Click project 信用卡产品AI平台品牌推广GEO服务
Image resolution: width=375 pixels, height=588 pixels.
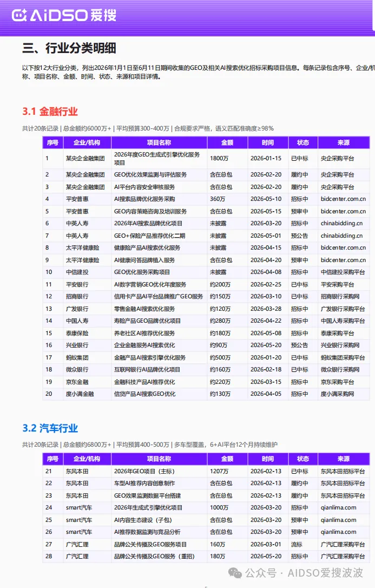click(159, 296)
